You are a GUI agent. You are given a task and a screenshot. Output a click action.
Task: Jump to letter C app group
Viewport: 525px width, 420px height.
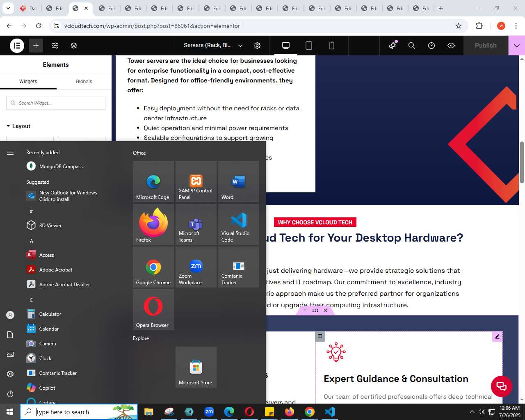tap(31, 300)
